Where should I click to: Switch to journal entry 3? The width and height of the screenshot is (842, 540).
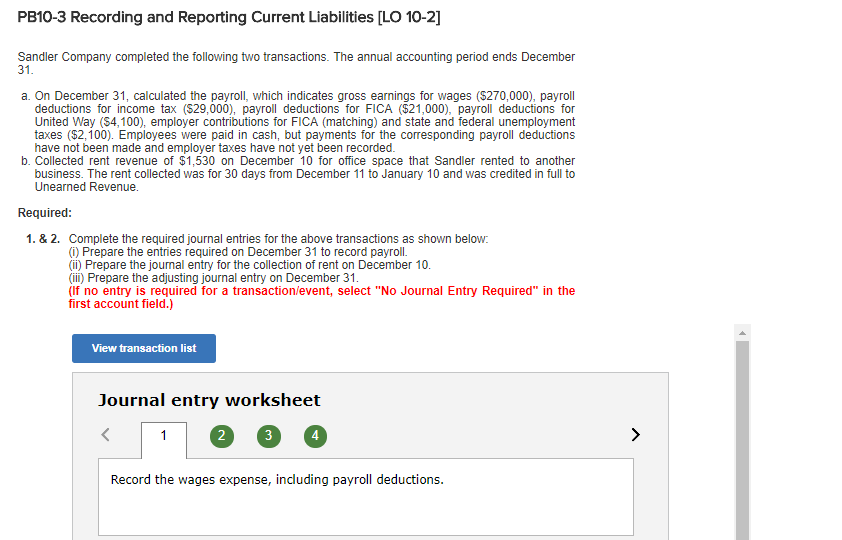pyautogui.click(x=268, y=436)
